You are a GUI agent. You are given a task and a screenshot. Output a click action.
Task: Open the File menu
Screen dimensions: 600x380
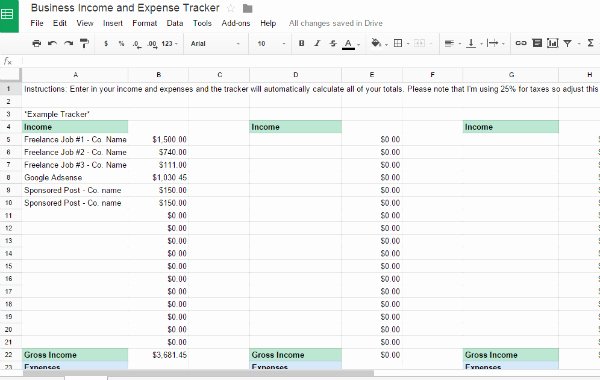37,23
